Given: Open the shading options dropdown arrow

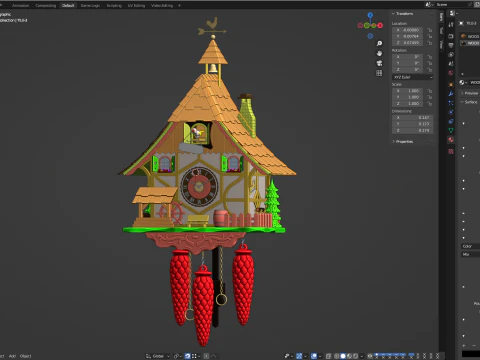Looking at the screenshot, I should pos(362,356).
